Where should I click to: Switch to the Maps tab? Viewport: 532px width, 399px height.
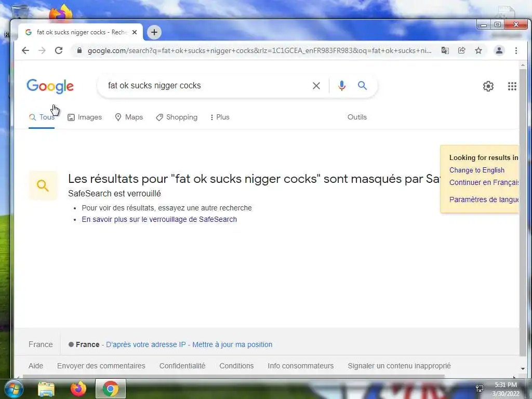[129, 117]
